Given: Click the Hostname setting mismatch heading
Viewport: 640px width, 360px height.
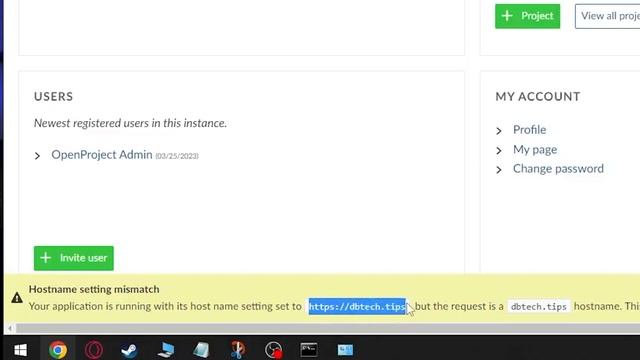Looking at the screenshot, I should click(94, 289).
